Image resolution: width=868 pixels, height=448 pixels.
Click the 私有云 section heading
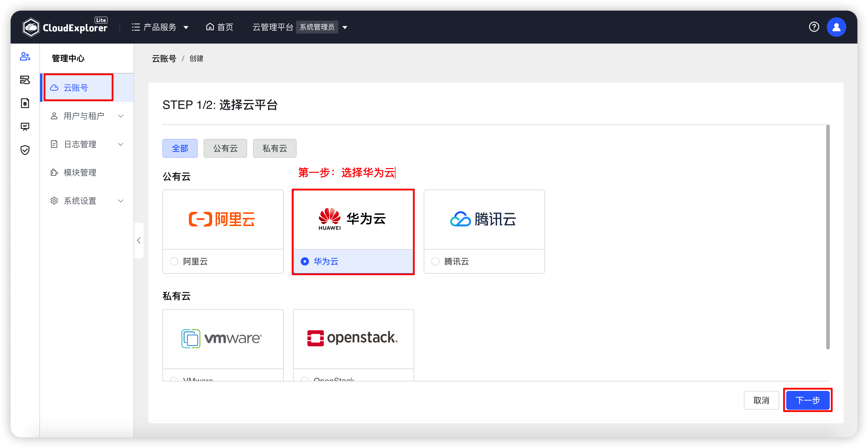(177, 296)
